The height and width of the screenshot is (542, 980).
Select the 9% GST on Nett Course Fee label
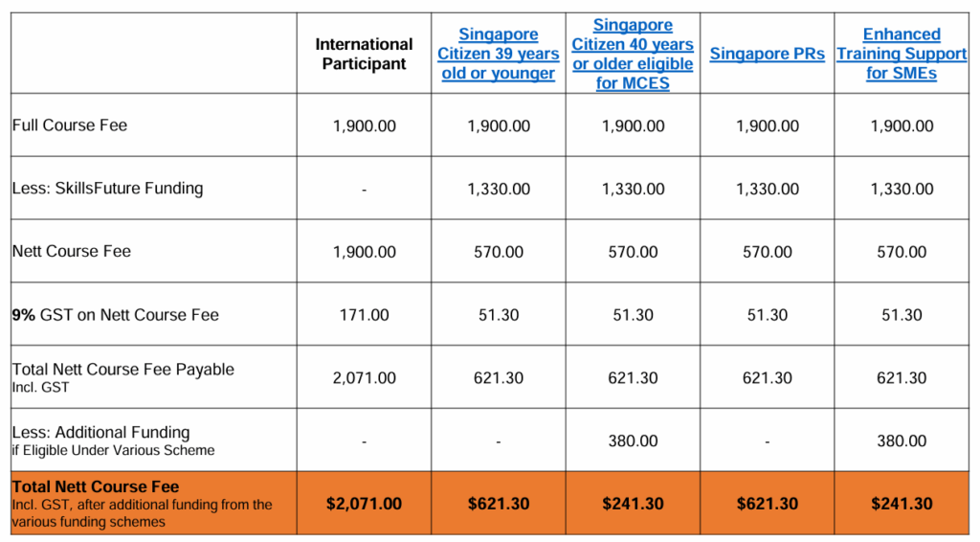click(116, 315)
